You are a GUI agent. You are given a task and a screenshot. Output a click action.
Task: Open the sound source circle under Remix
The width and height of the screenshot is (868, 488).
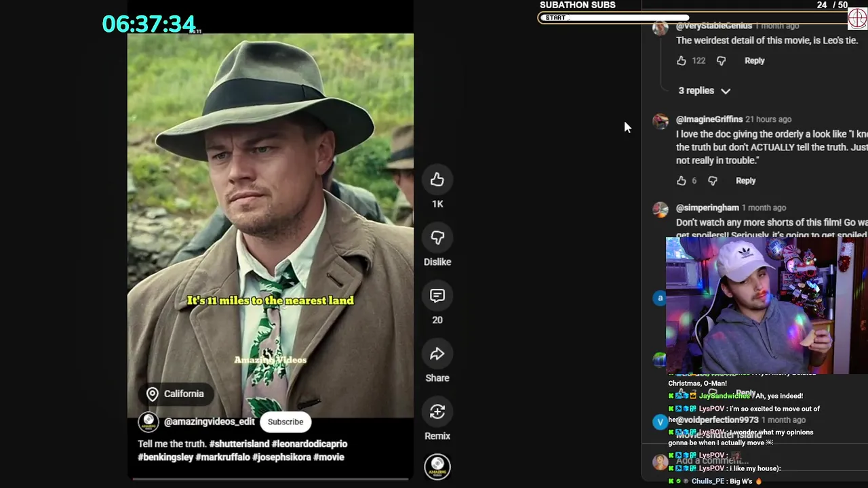(437, 466)
